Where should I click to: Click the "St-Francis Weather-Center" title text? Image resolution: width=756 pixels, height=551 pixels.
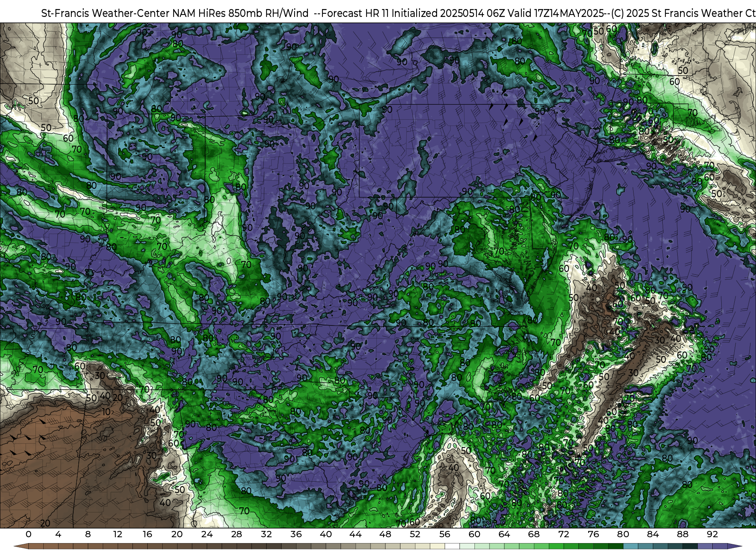click(106, 13)
